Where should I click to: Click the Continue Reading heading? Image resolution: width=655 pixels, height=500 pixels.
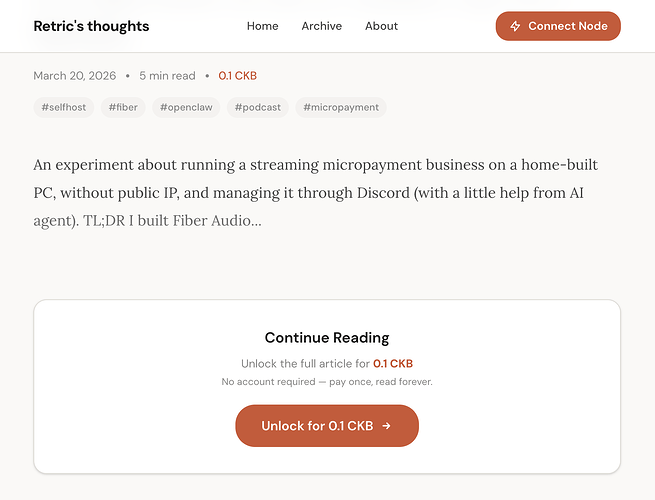(x=326, y=338)
